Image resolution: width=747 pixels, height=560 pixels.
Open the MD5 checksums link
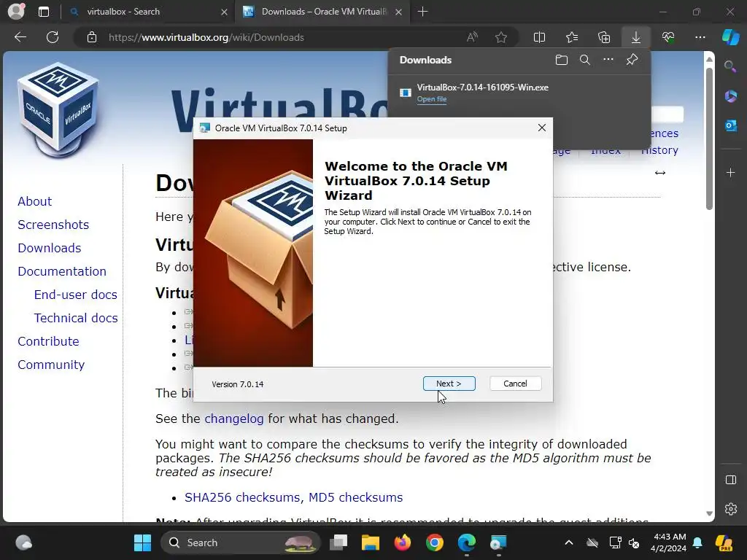click(355, 497)
